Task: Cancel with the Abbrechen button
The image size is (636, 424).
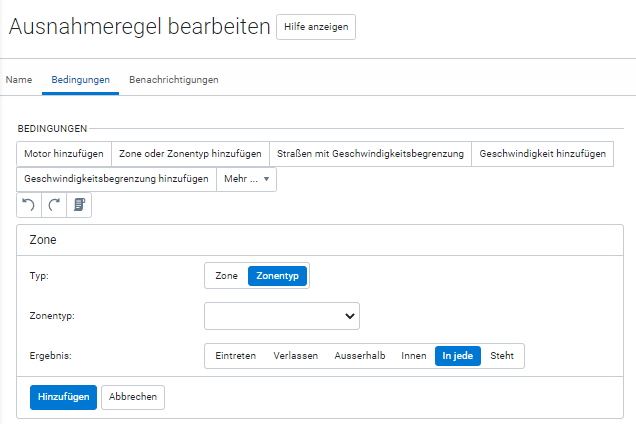Action: click(x=133, y=397)
